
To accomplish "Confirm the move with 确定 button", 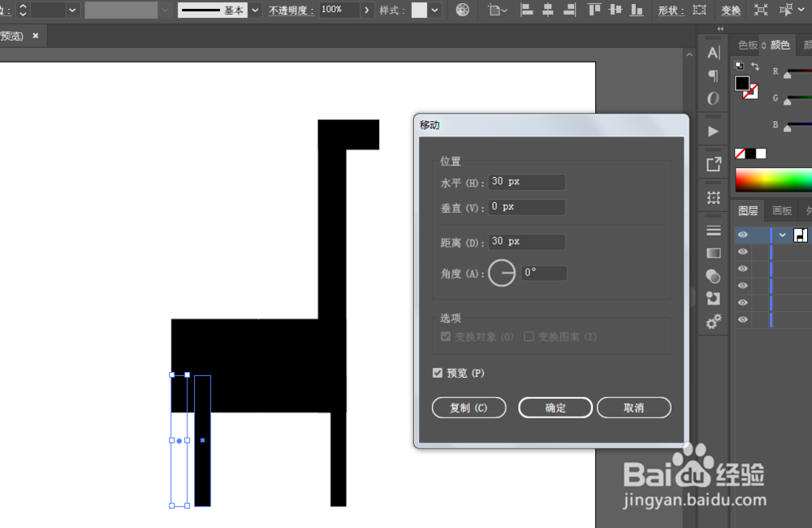I will click(x=555, y=408).
